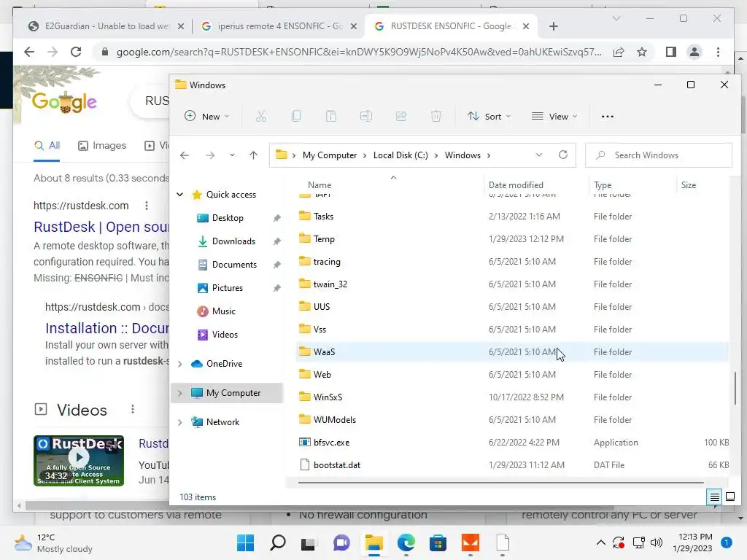Click the Copy icon in Explorer toolbar

point(296,116)
